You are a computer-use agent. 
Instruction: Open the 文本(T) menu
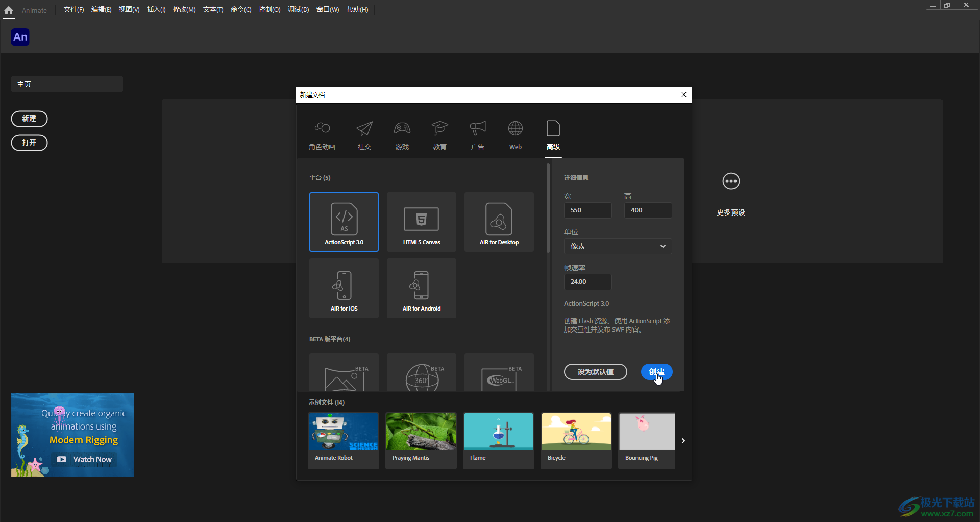(x=213, y=10)
